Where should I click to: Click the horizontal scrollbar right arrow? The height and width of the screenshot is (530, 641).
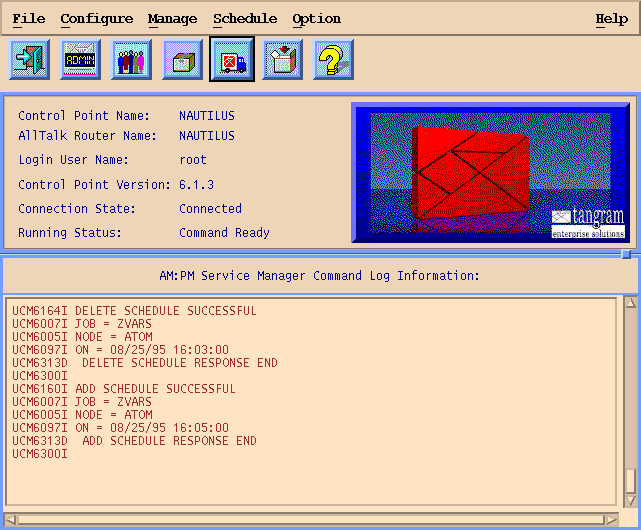click(612, 520)
